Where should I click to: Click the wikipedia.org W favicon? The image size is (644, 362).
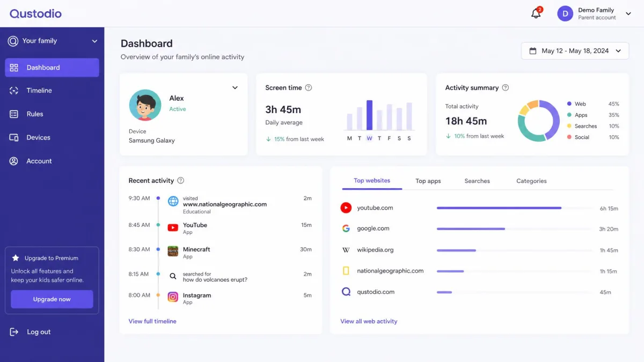pyautogui.click(x=346, y=250)
